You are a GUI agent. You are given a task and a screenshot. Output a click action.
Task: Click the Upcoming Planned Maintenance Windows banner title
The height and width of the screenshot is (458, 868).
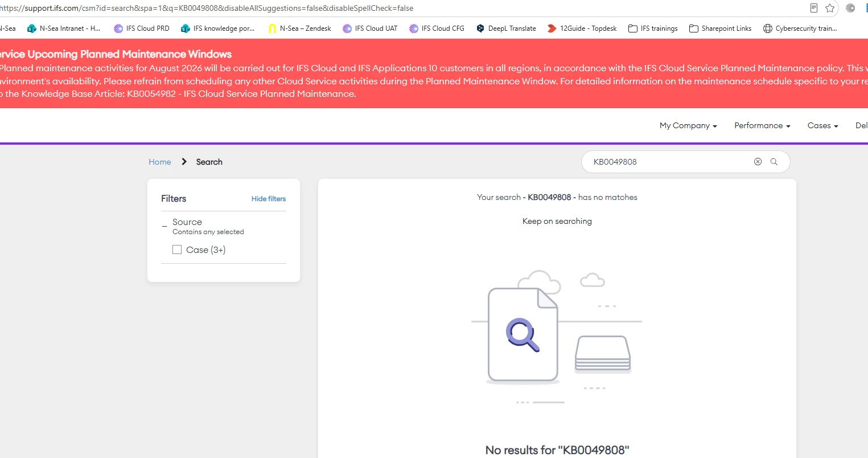click(x=116, y=54)
